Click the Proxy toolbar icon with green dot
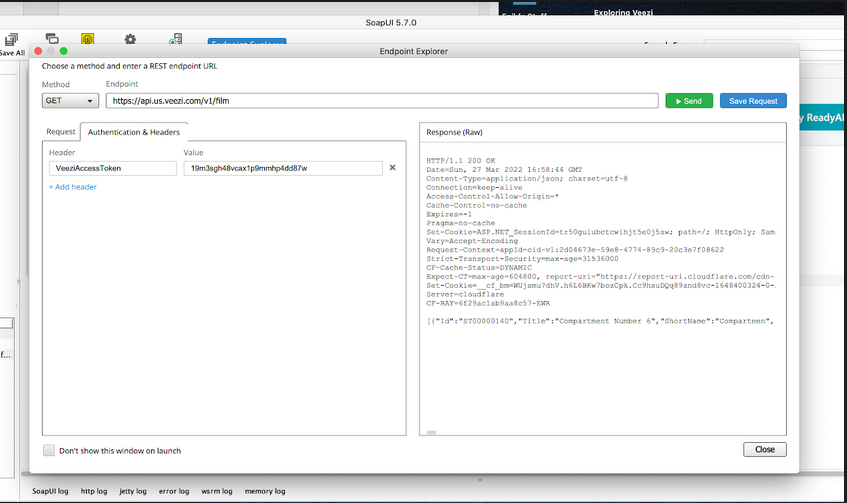The width and height of the screenshot is (847, 503). (x=176, y=39)
